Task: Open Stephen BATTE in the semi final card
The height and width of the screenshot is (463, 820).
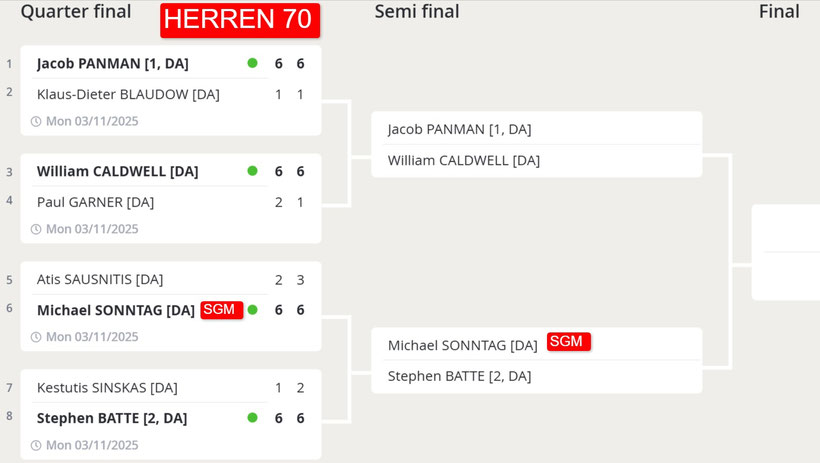Action: [459, 376]
